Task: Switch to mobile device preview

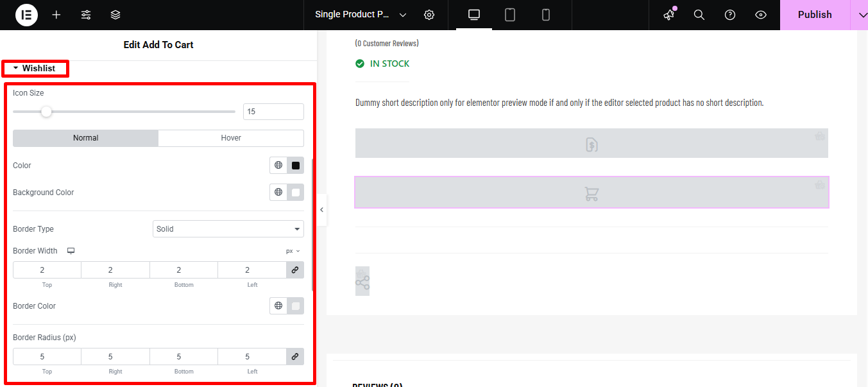Action: (546, 15)
